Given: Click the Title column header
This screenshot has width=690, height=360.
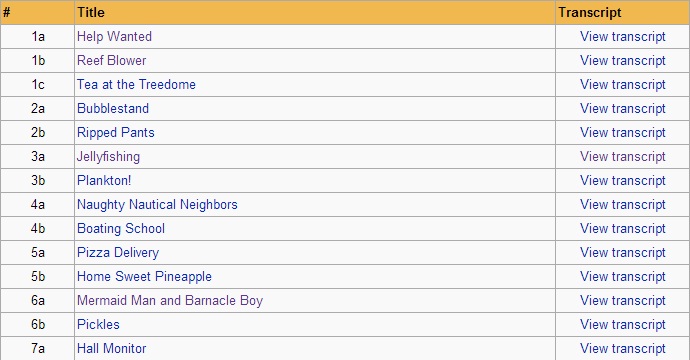Looking at the screenshot, I should click(91, 12).
